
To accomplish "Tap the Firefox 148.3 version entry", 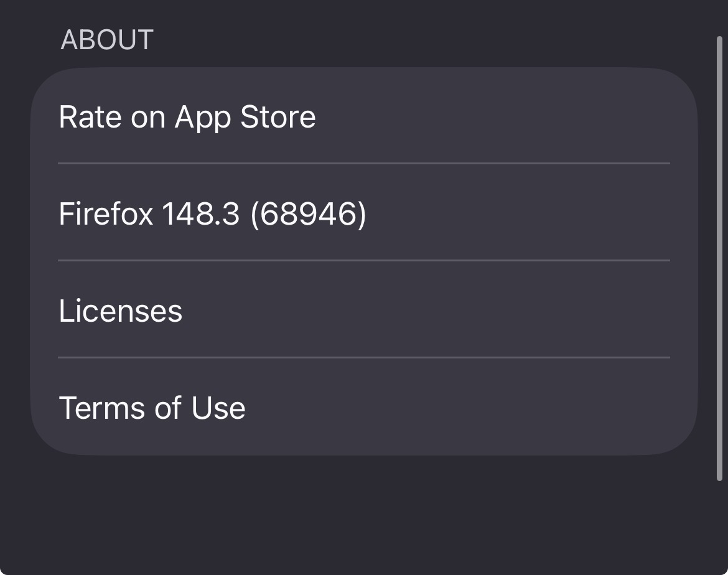I will (212, 214).
